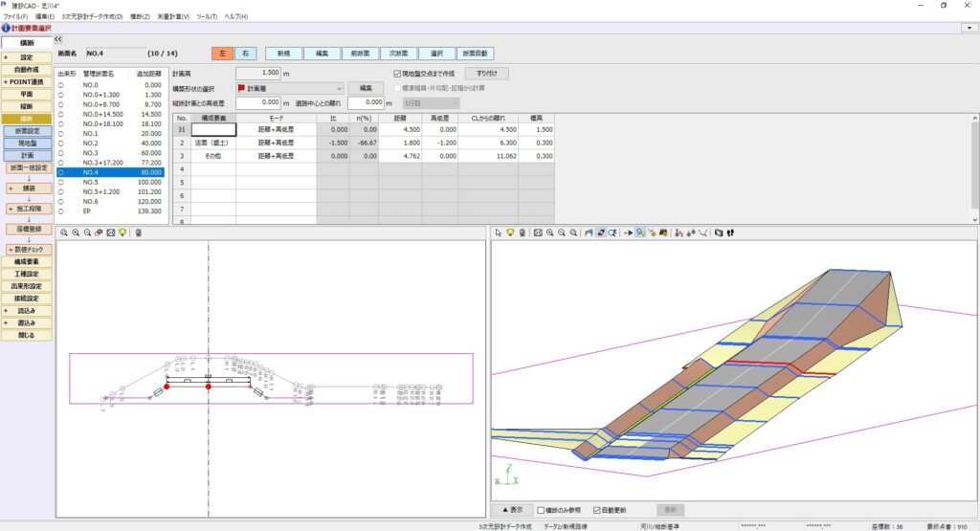Click the first zoom magnifier in cross-section toolbar
This screenshot has height=531, width=980.
tap(64, 232)
